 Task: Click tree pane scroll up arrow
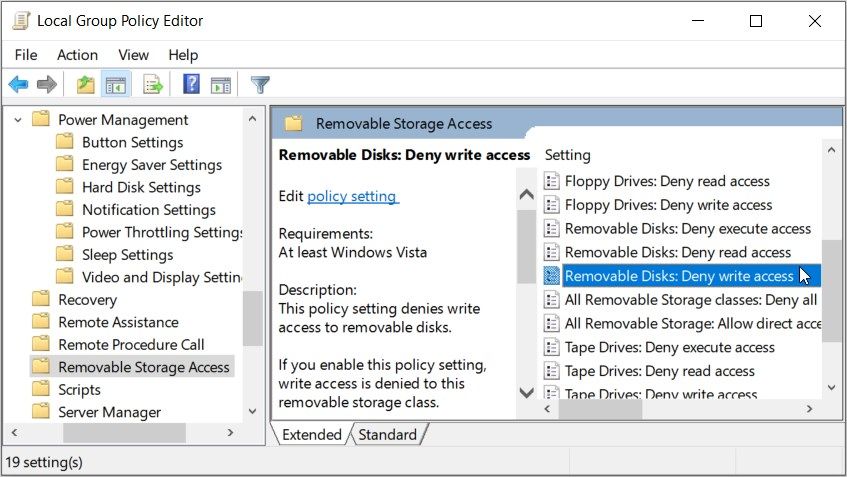click(252, 119)
